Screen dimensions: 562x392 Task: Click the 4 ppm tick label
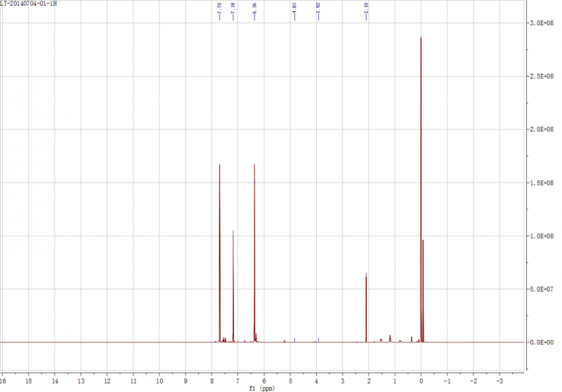pos(317,381)
